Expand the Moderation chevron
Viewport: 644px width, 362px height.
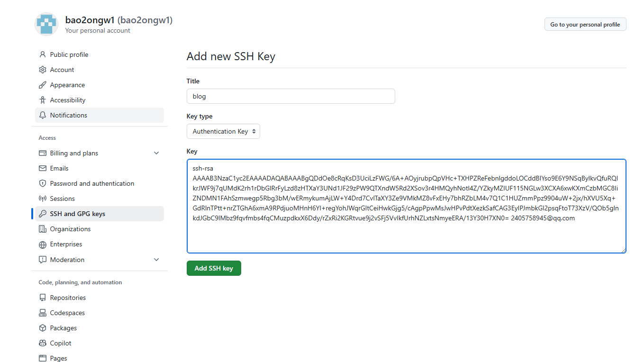(x=156, y=260)
